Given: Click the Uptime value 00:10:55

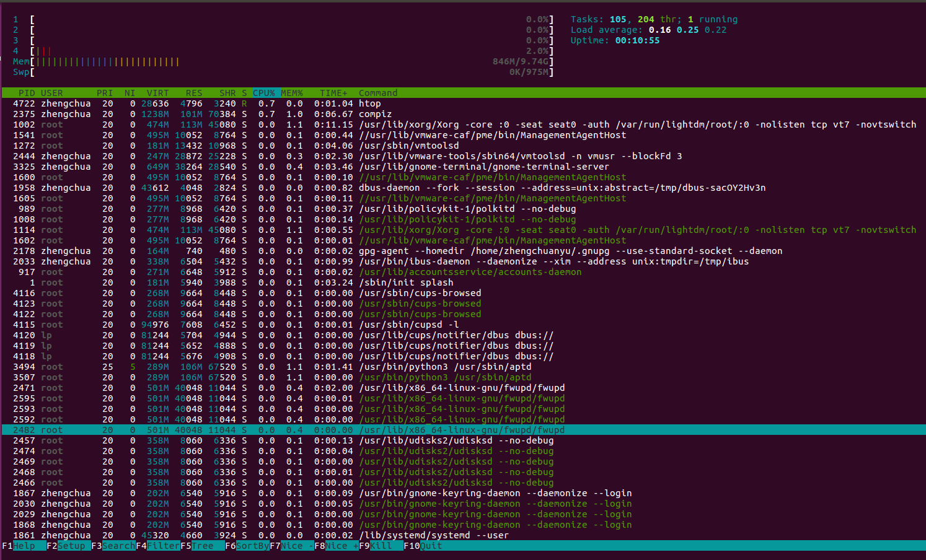Looking at the screenshot, I should pyautogui.click(x=637, y=40).
